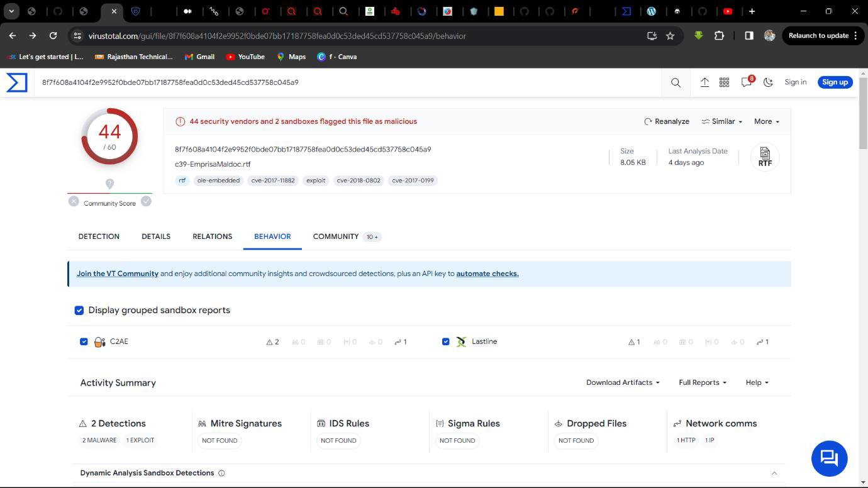Open the Similar dropdown
Screen dimensions: 868x488
[722, 121]
